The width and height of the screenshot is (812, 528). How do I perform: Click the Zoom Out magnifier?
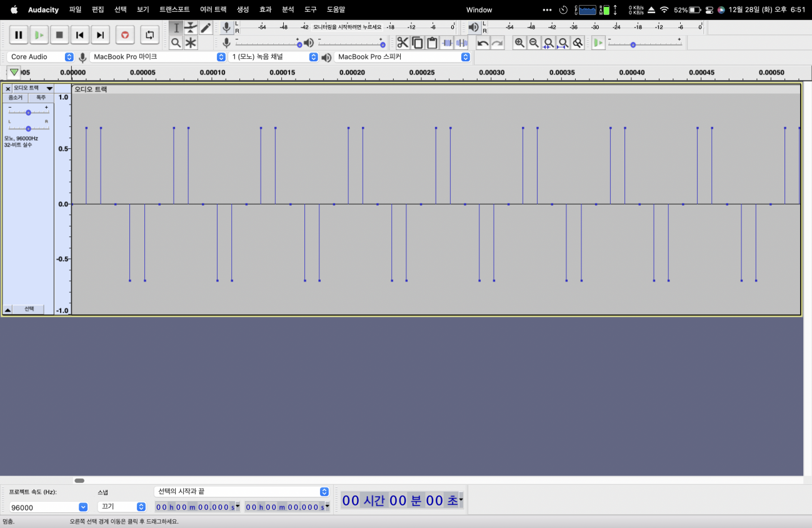(x=534, y=43)
